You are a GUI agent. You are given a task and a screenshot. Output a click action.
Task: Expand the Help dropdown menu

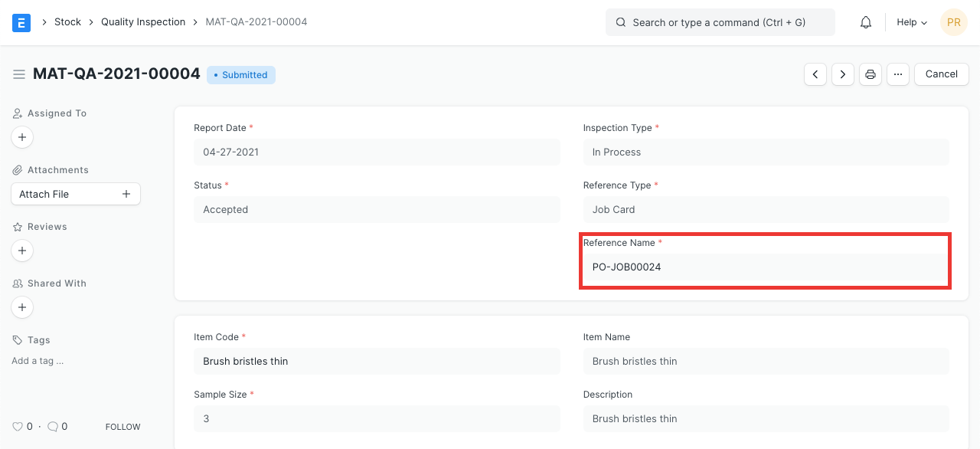[911, 22]
